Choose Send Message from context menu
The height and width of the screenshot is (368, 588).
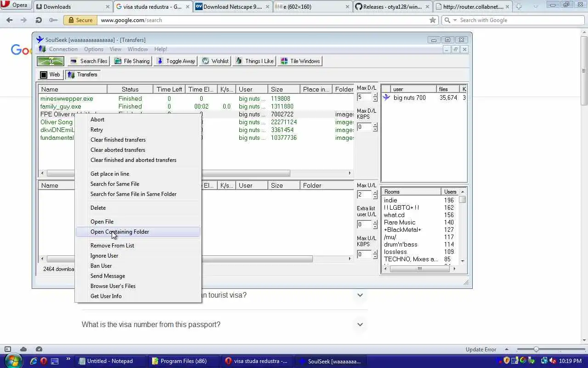[x=138, y=276]
